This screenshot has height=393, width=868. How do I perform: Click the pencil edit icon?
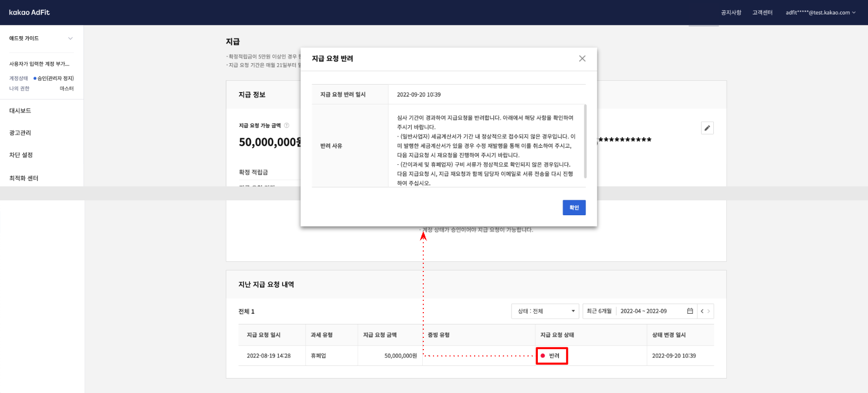707,128
